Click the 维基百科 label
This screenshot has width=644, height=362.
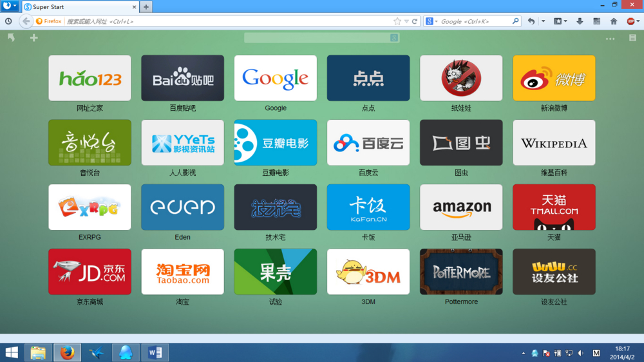coord(554,173)
